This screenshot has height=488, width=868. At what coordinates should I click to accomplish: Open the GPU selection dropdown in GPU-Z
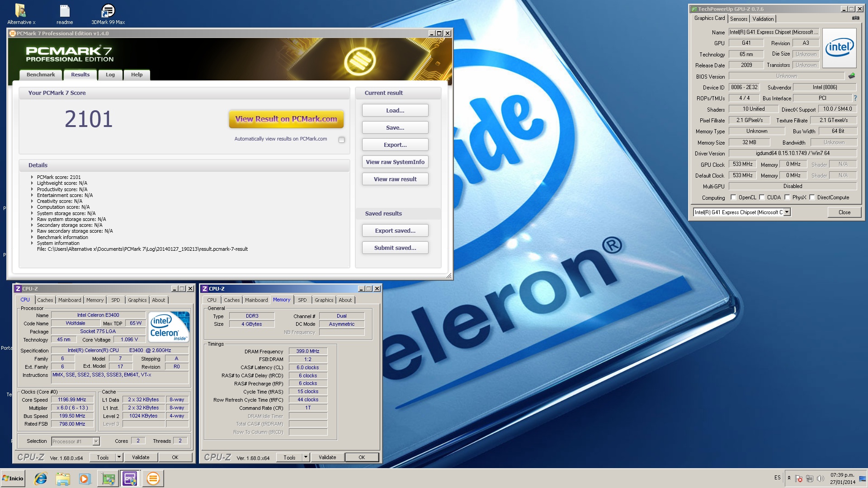coord(787,212)
